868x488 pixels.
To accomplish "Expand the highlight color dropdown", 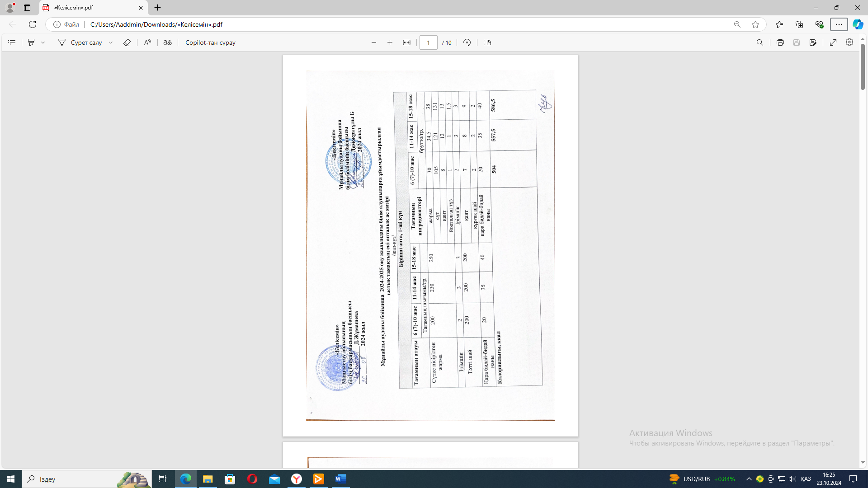I will (43, 42).
